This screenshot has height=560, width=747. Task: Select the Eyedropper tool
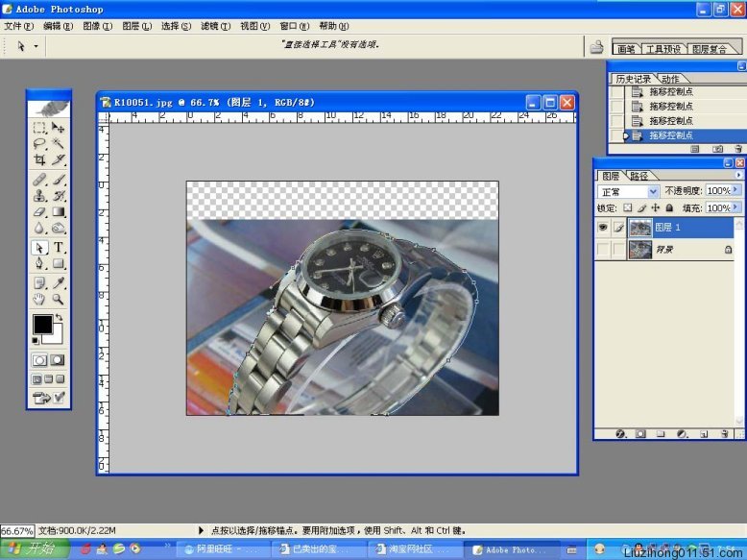click(59, 283)
